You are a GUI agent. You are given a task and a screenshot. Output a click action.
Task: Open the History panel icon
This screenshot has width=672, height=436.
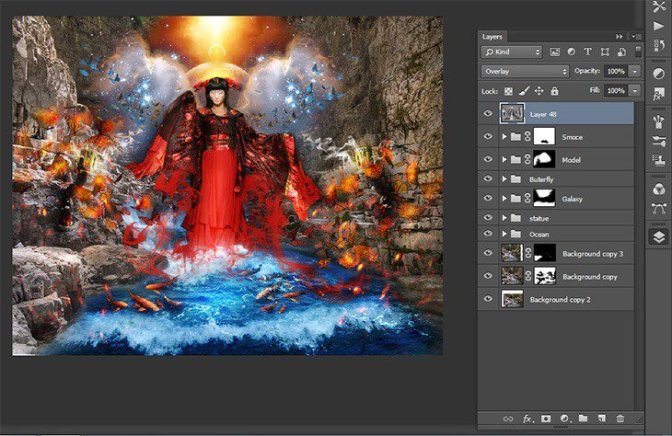[659, 45]
